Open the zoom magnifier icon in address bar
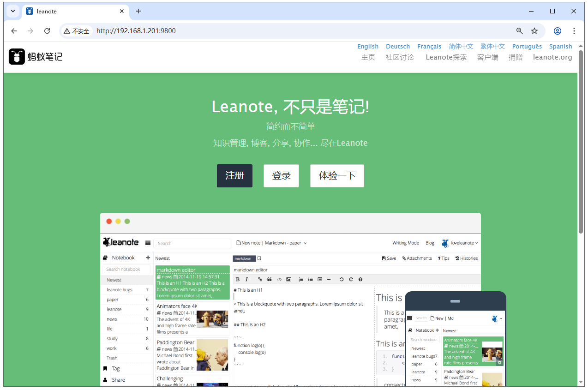This screenshot has height=390, width=588. tap(520, 31)
